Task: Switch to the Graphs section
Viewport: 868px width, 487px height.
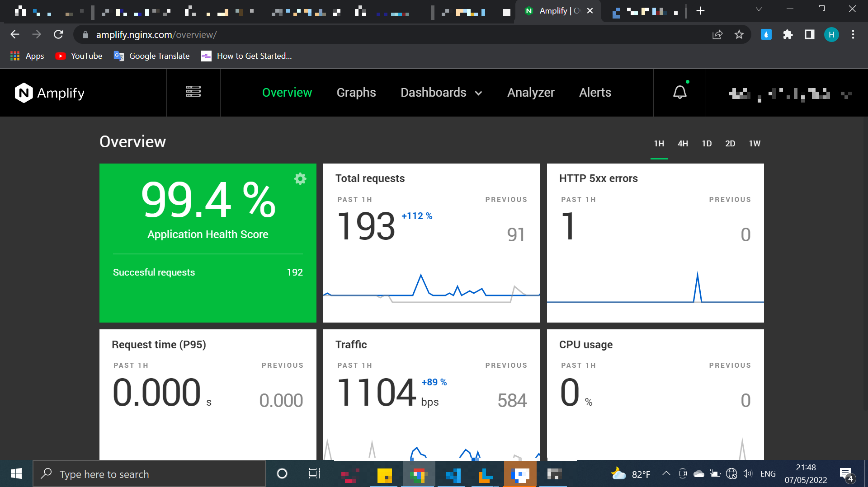Action: [x=356, y=93]
